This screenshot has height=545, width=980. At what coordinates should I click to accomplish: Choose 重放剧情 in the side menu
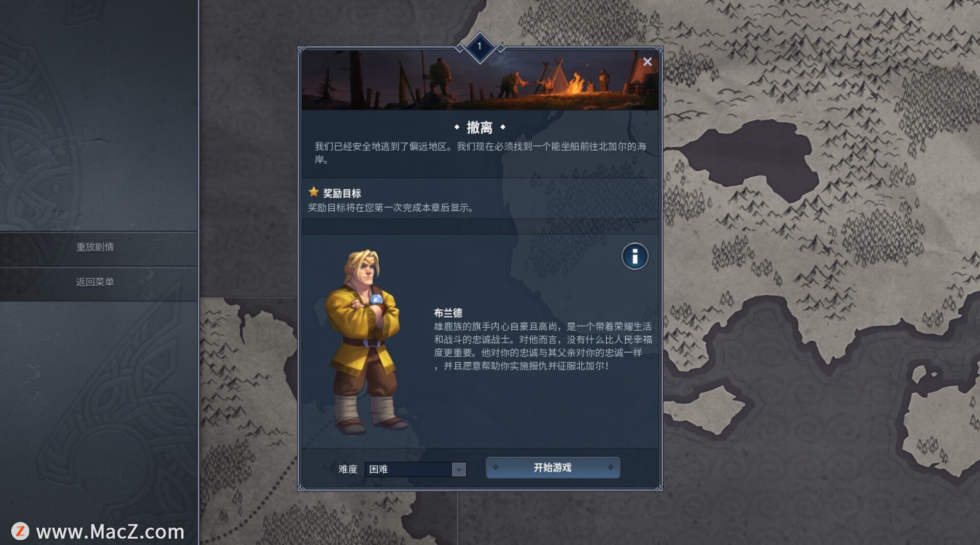[95, 247]
